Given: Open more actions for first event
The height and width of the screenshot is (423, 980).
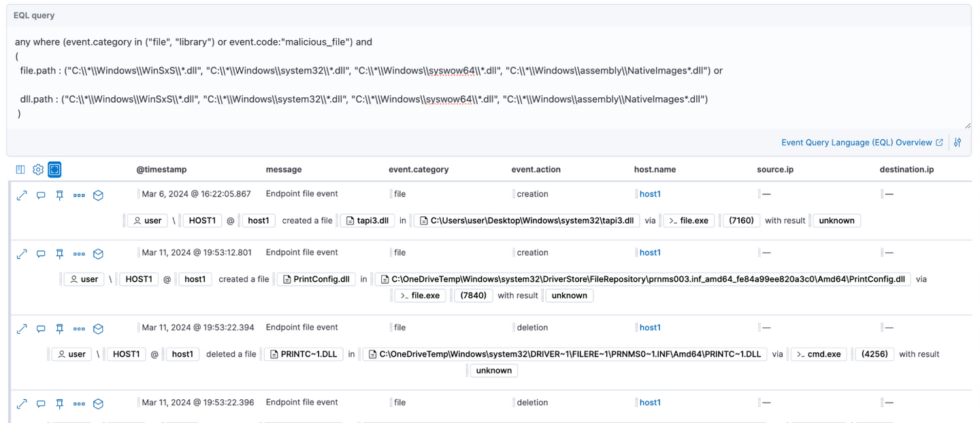Looking at the screenshot, I should (x=79, y=195).
